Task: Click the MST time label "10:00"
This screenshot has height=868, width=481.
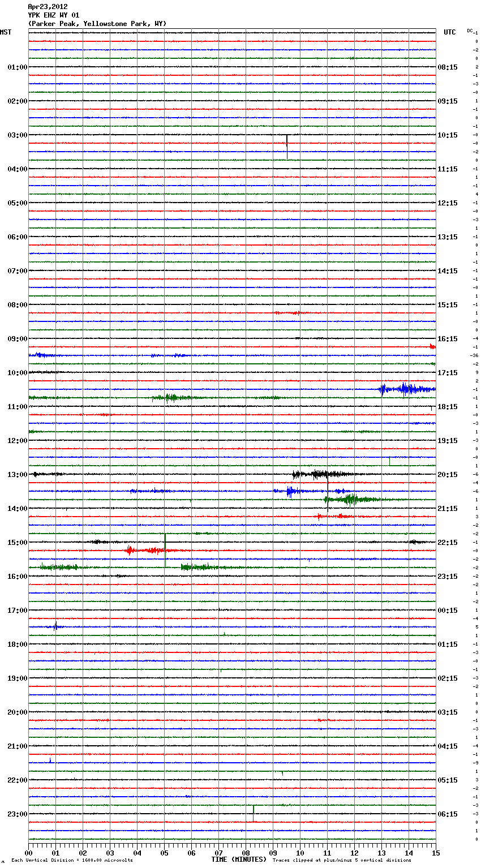Action: pyautogui.click(x=18, y=373)
